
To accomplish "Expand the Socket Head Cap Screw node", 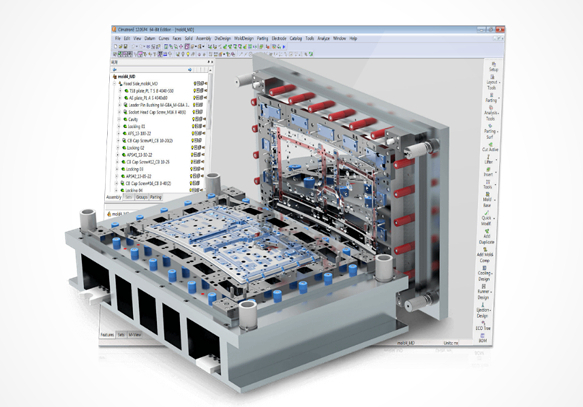I will tap(119, 112).
